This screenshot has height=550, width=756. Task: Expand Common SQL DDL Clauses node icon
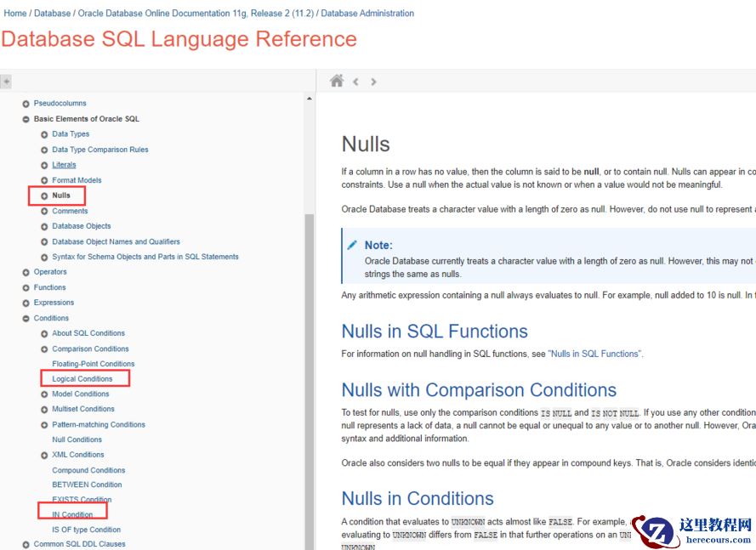(x=26, y=544)
